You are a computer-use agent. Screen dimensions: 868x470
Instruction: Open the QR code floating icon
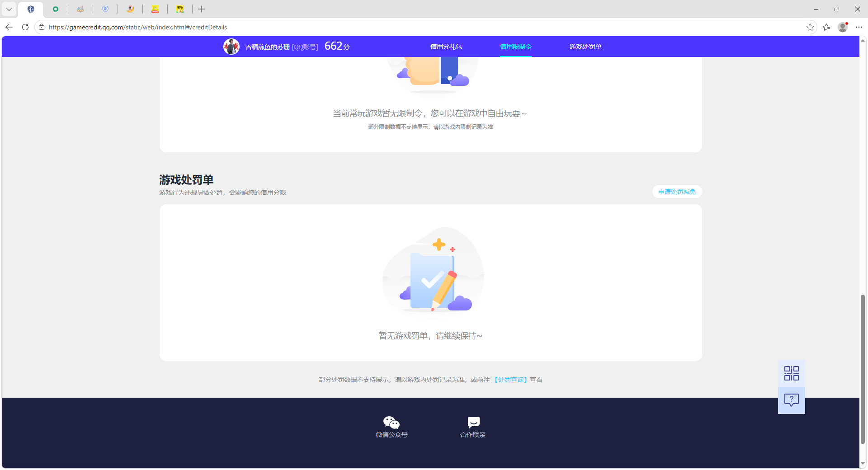tap(791, 373)
